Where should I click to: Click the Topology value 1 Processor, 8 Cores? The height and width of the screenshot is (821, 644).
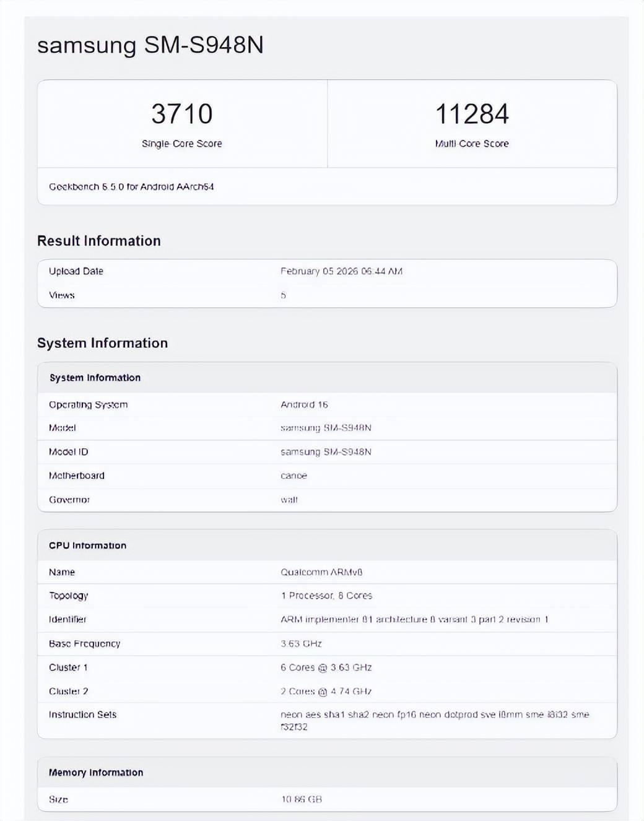(326, 596)
